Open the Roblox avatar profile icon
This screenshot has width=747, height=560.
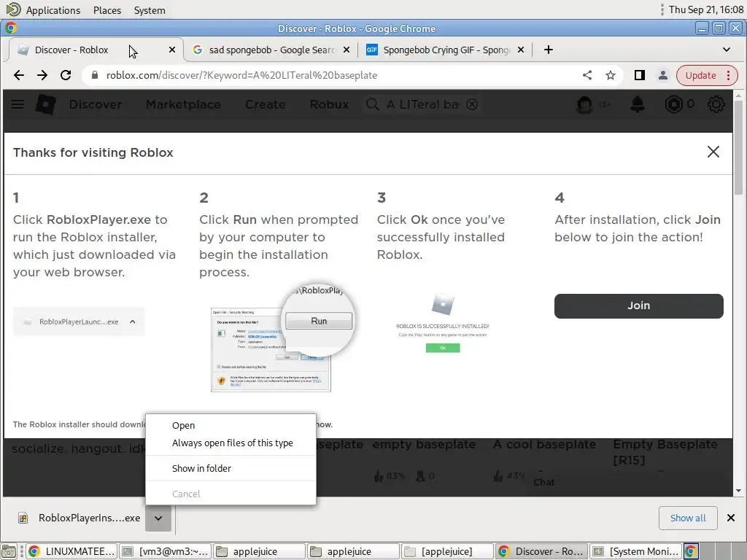point(584,104)
